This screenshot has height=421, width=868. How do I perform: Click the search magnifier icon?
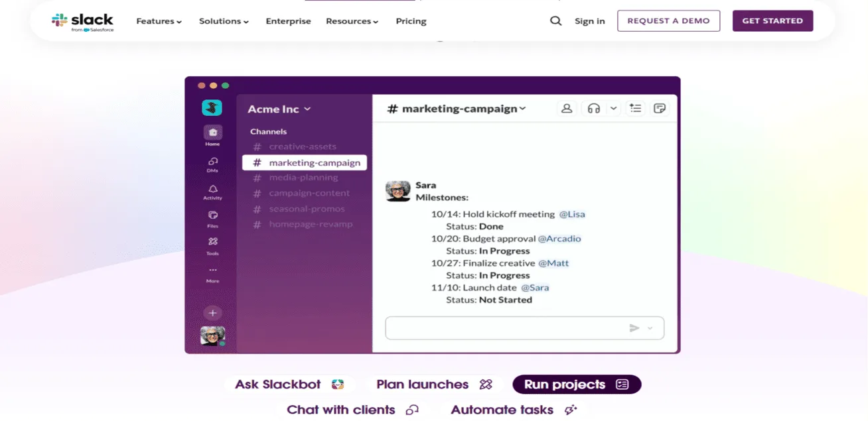click(x=555, y=21)
